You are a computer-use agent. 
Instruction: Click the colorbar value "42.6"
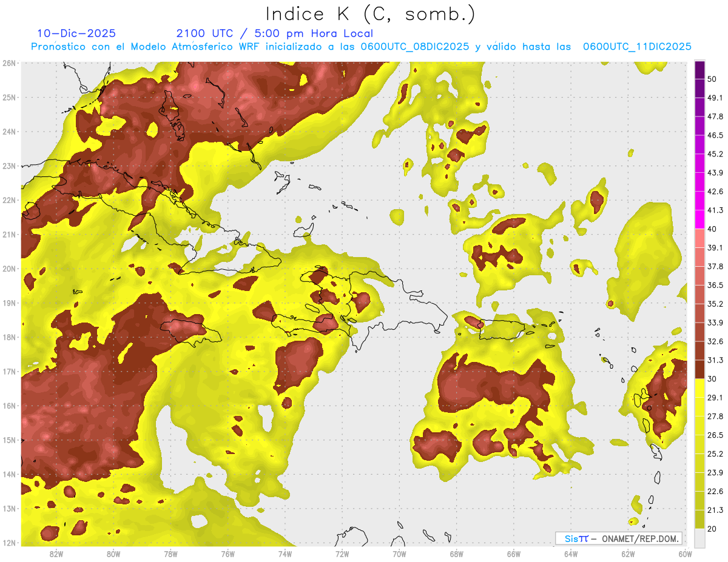[x=715, y=192]
